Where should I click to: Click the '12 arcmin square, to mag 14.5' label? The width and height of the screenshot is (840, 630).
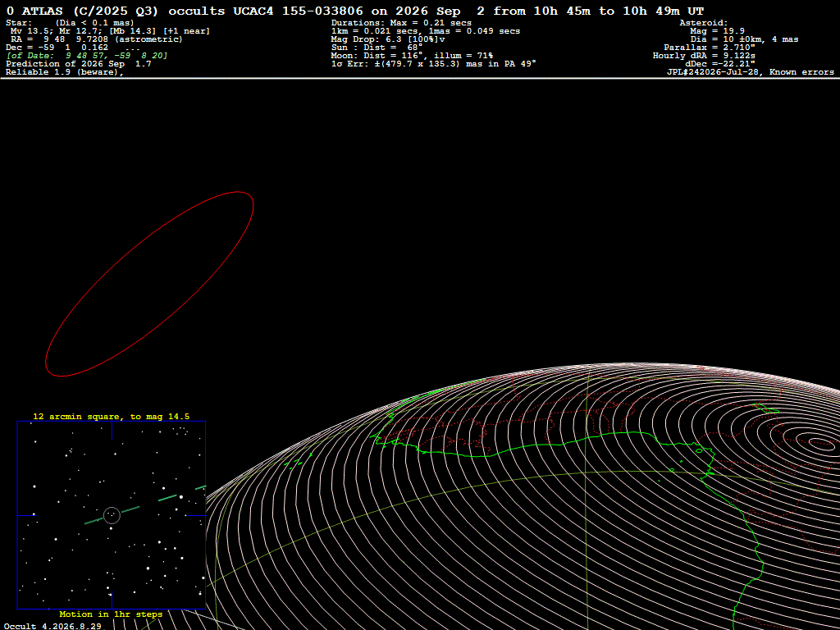pos(112,416)
